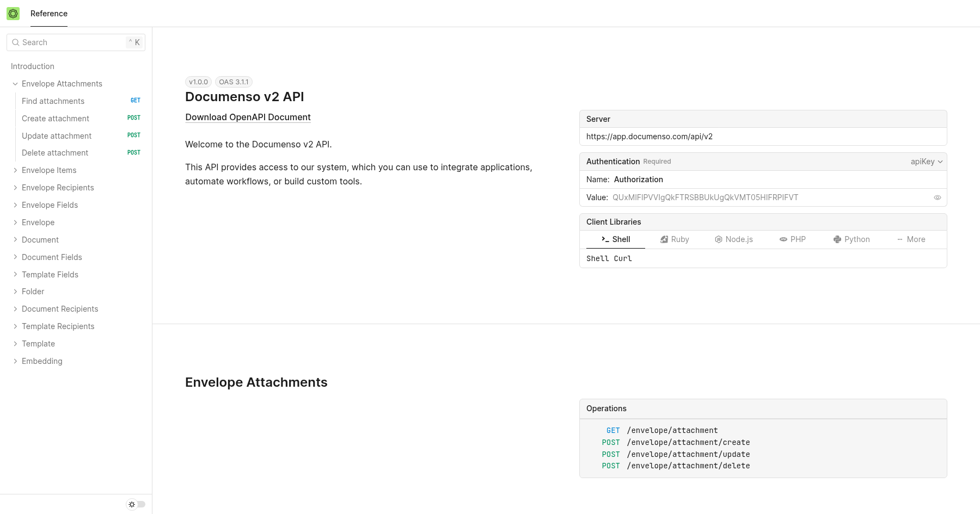Expand Document Fields in the sidebar
Viewport: 980px width, 514px height.
point(15,257)
